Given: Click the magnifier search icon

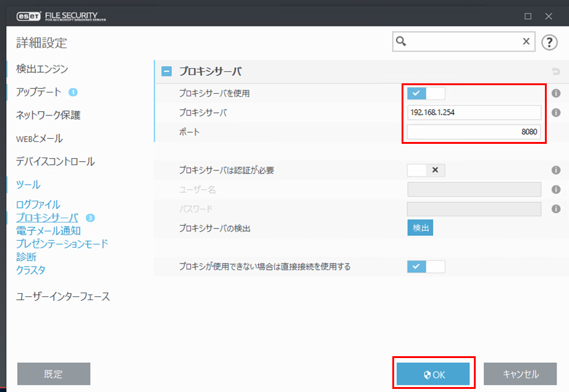Looking at the screenshot, I should [x=401, y=41].
